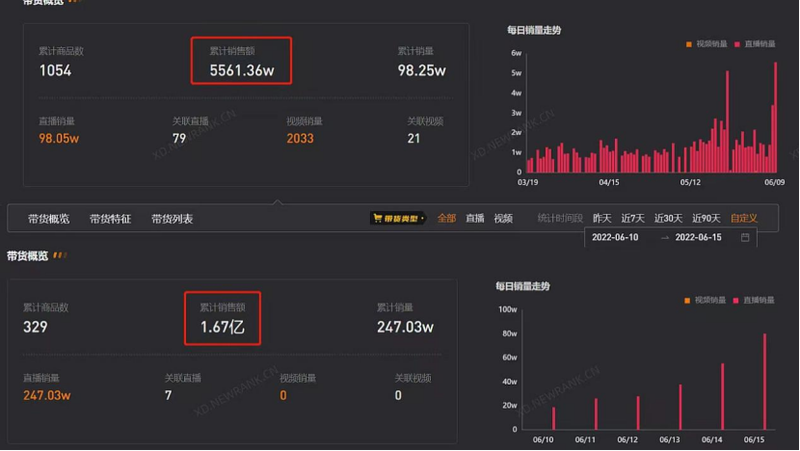
Task: Open the calendar icon in date range
Action: pyautogui.click(x=745, y=237)
